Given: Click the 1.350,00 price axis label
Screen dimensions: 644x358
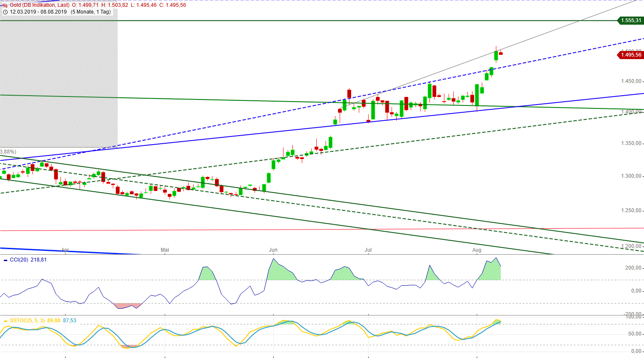Looking at the screenshot, I should [x=631, y=143].
